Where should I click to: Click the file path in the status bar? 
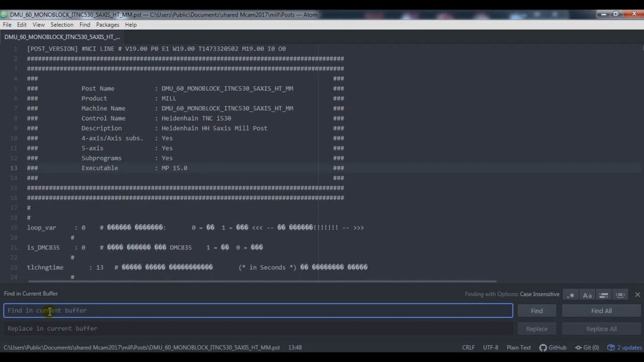point(142,347)
